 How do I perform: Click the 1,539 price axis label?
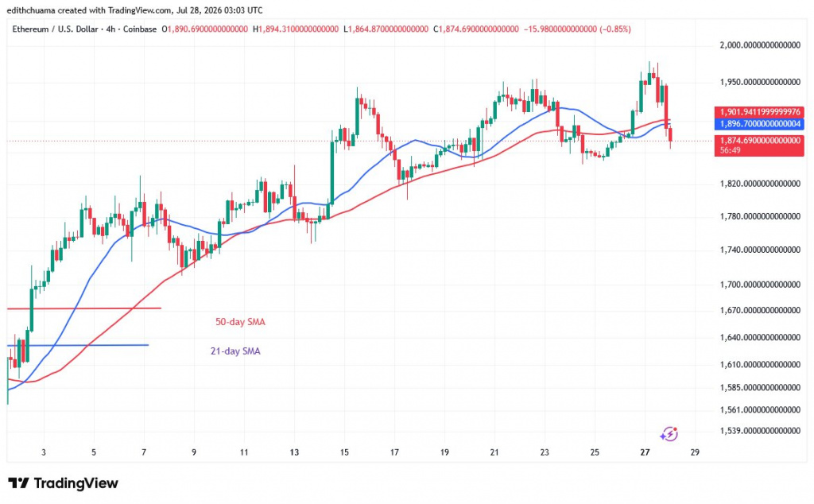coord(760,431)
